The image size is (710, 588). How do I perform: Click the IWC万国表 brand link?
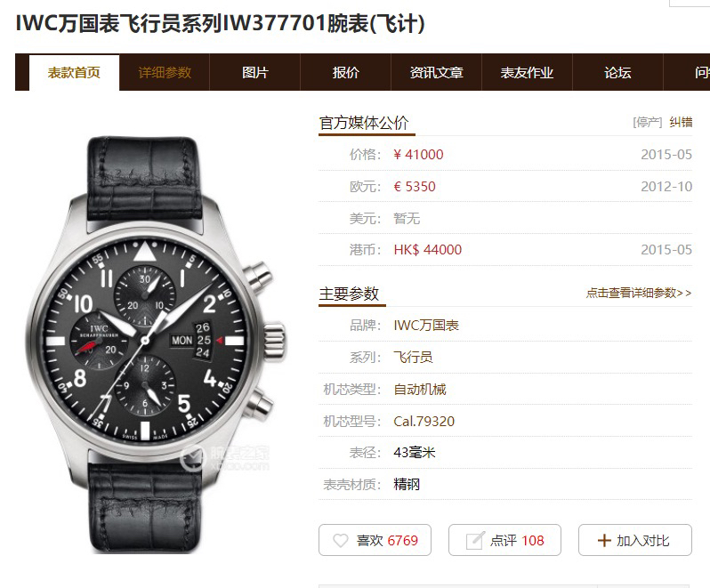coord(426,326)
